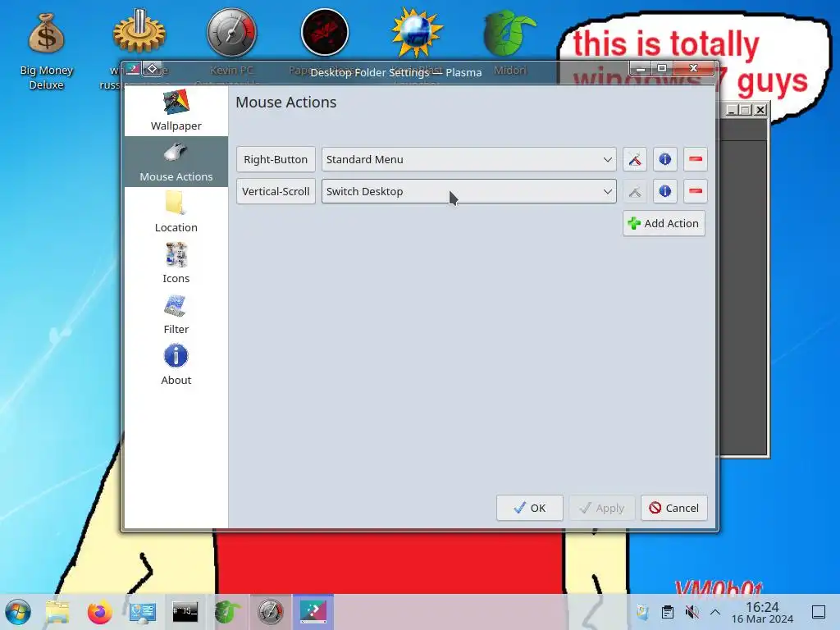Close the Desktop Folder Settings window

coord(694,69)
